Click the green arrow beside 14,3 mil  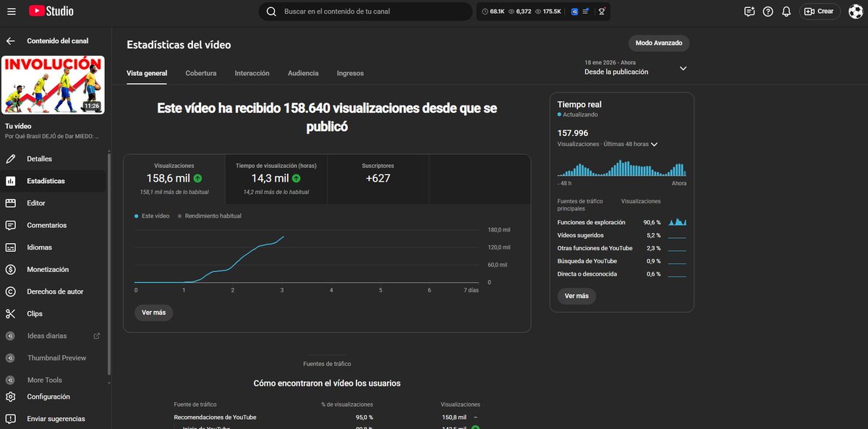pos(297,178)
